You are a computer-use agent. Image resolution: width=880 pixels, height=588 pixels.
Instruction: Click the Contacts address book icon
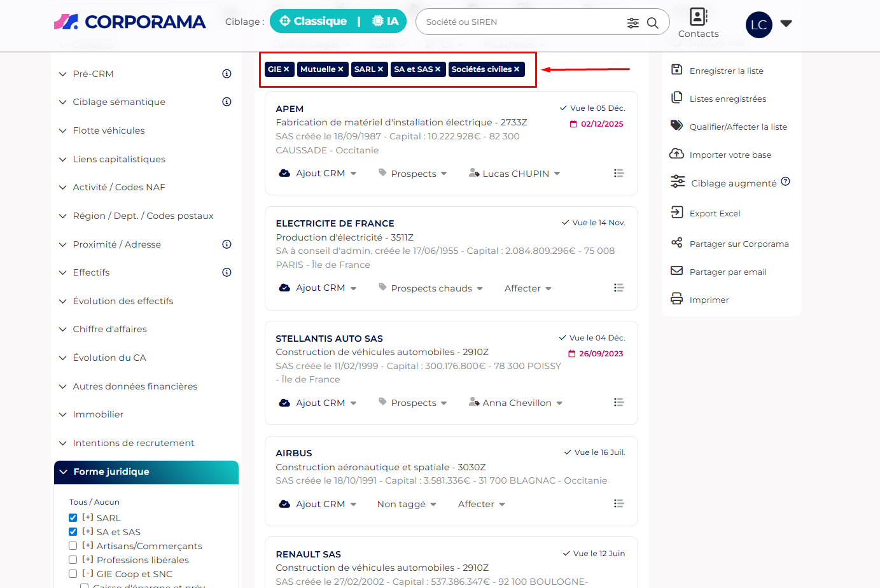click(x=698, y=17)
